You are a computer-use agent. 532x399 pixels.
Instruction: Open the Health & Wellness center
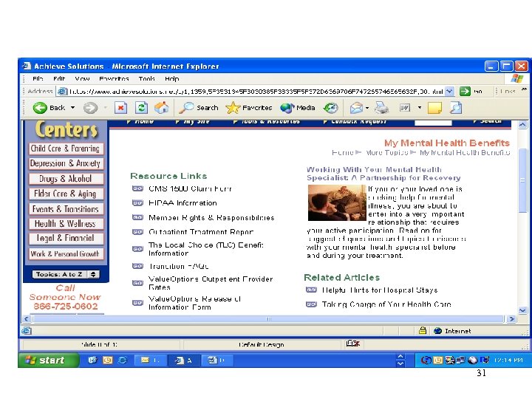[x=66, y=224]
